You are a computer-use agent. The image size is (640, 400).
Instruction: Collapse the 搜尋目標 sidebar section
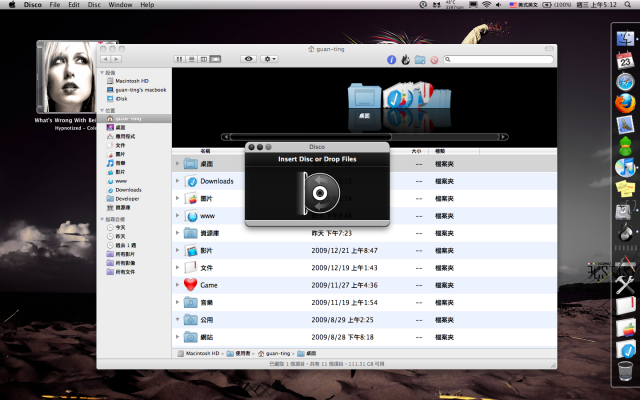102,219
